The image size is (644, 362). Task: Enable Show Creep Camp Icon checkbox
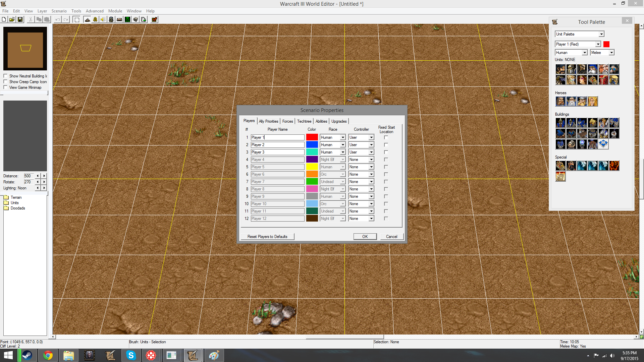5,82
